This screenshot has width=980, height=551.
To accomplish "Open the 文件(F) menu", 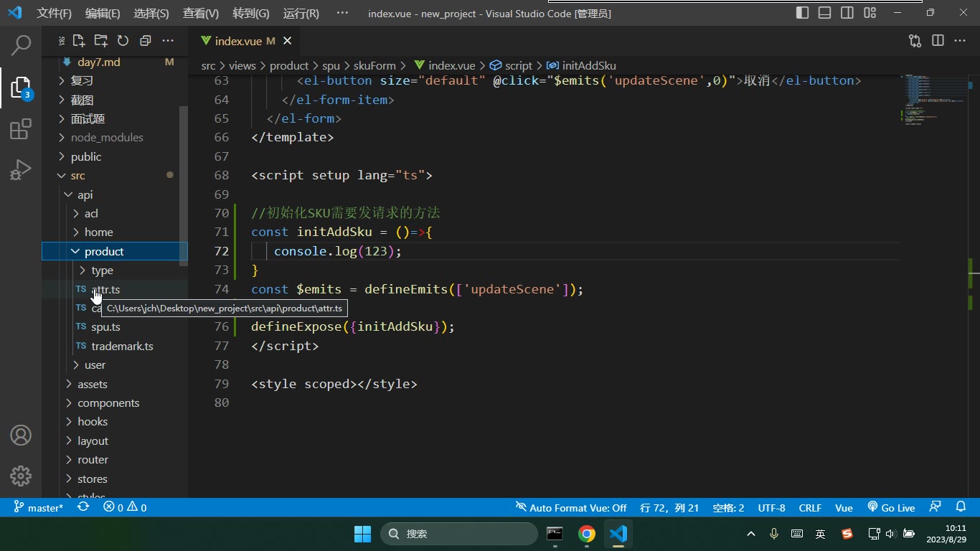I will pos(55,13).
